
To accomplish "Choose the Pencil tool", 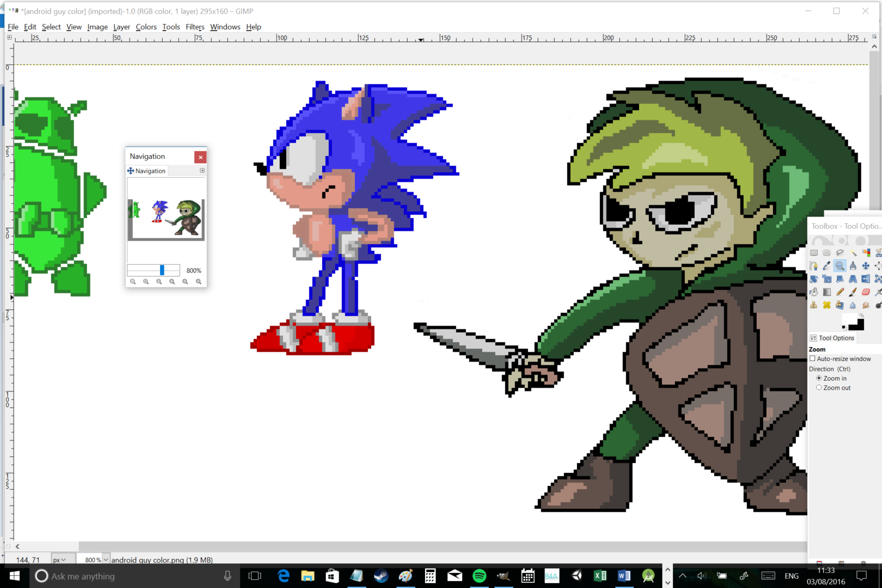I will click(x=840, y=292).
